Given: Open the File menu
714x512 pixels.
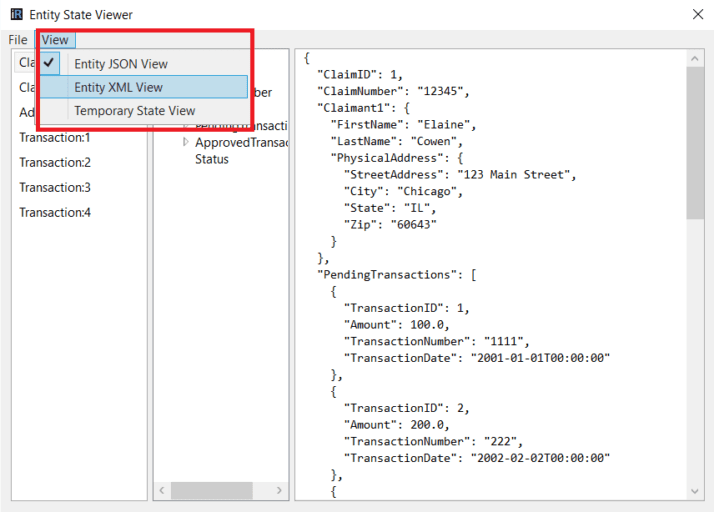Looking at the screenshot, I should pyautogui.click(x=18, y=40).
